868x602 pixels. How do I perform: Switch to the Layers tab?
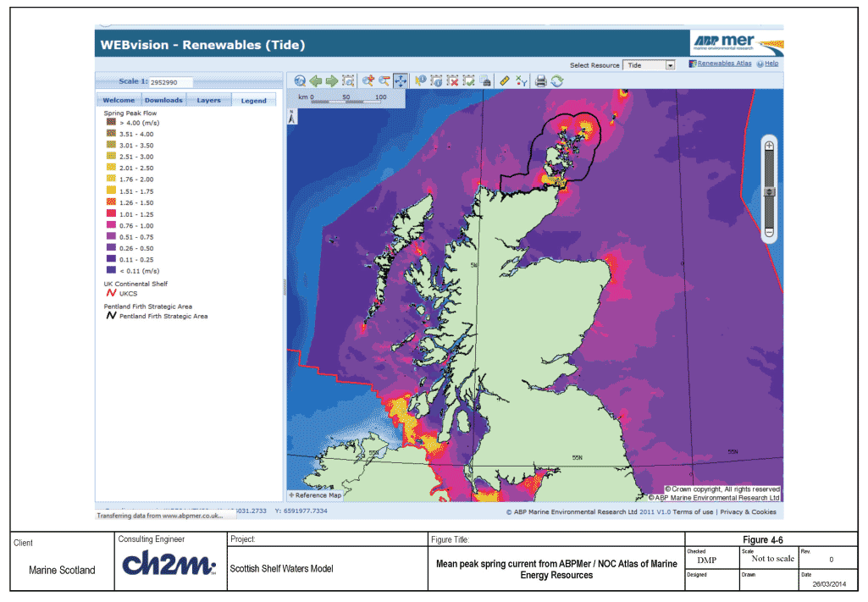pos(208,100)
